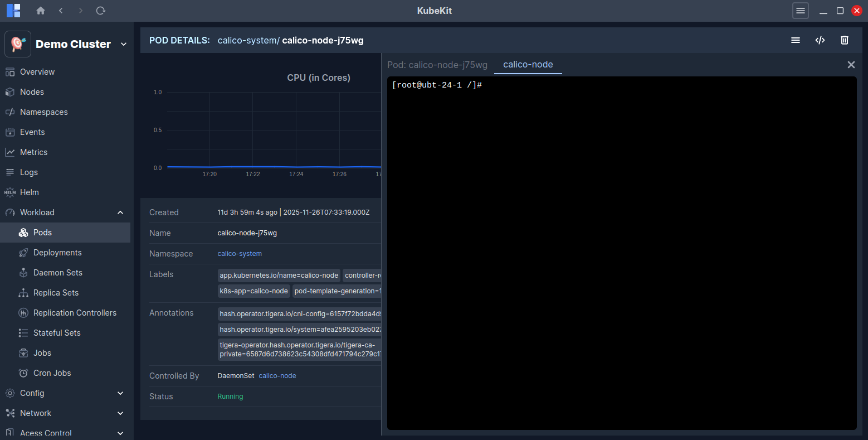Navigate to Deployments in sidebar
The height and width of the screenshot is (440, 868).
tap(57, 253)
